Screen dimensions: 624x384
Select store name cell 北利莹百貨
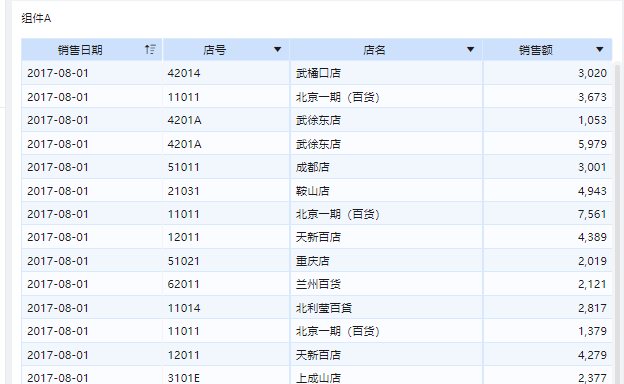386,308
